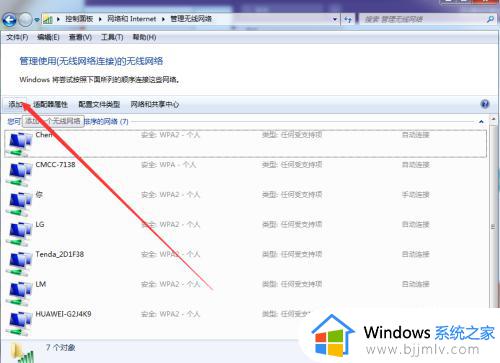Click the 适配器属性 toolbar button

[50, 104]
